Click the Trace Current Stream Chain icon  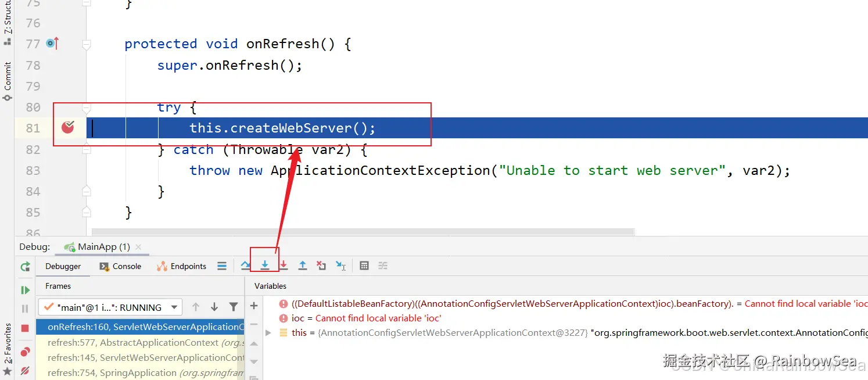[383, 266]
